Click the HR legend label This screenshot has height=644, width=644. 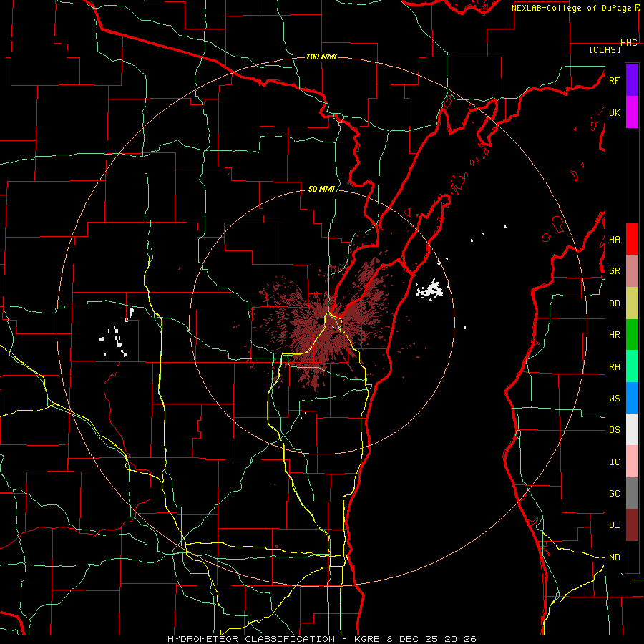(x=614, y=335)
